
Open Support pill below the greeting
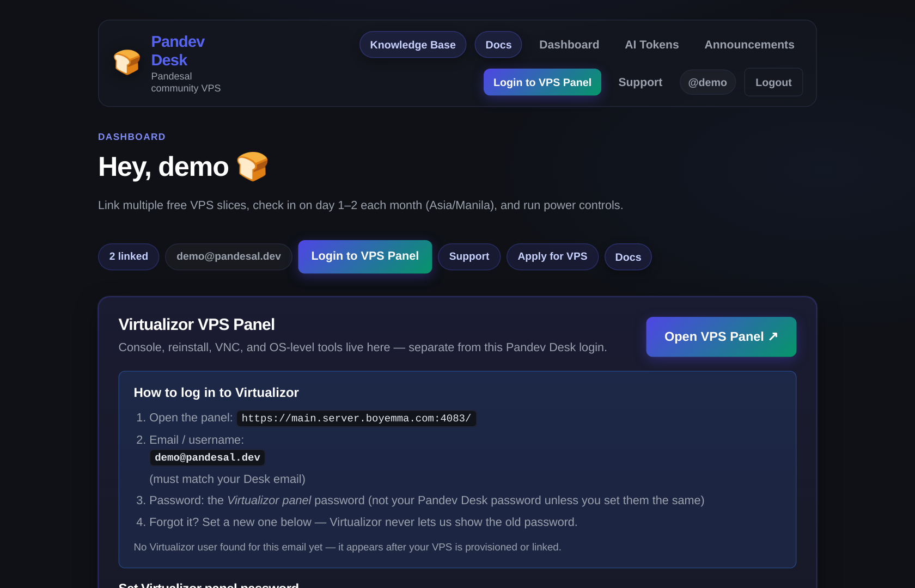[469, 256]
